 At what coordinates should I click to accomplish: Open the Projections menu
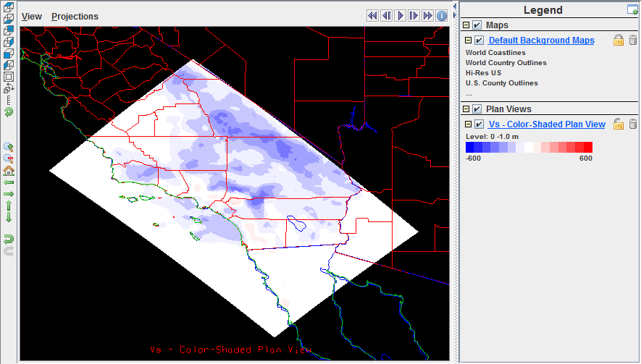(x=75, y=16)
